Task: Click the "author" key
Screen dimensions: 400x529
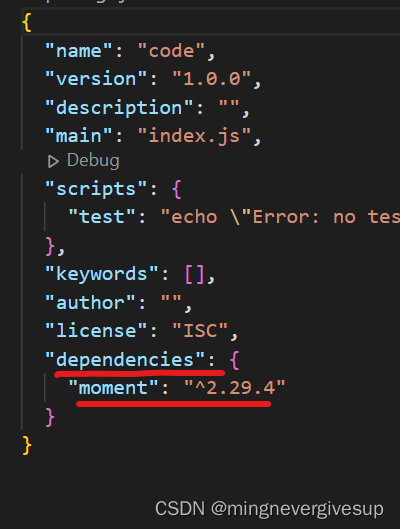Action: [90, 303]
